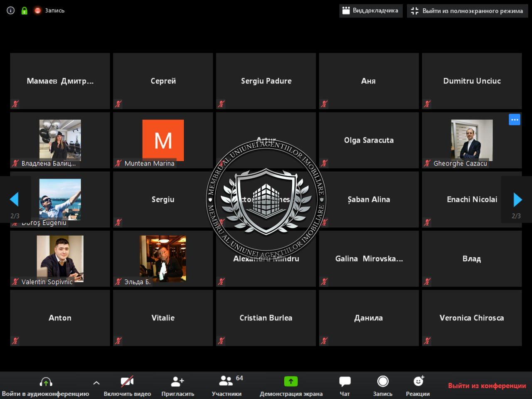Click muted mic icon on Сергей tile
Viewport: 532px width, 399px height.
coord(118,104)
